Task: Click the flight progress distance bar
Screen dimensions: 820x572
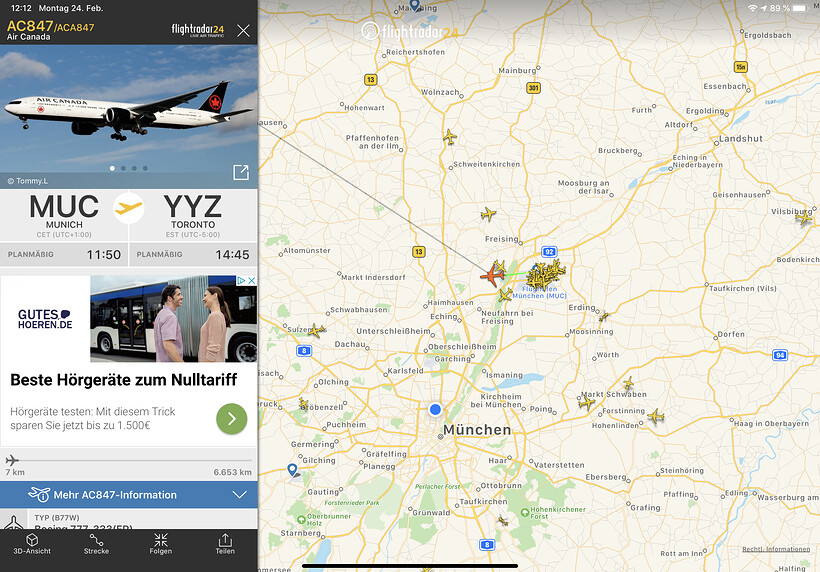Action: (x=129, y=461)
